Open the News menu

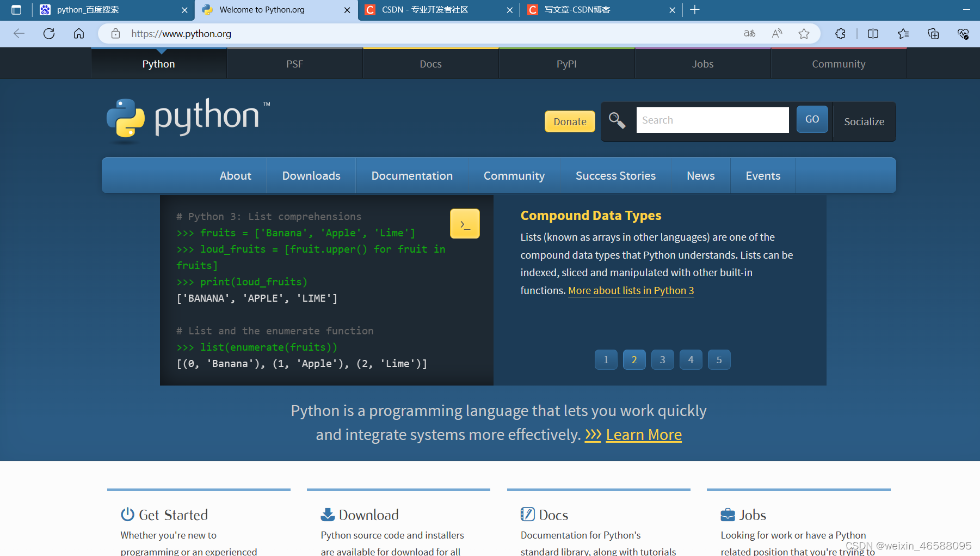click(700, 175)
